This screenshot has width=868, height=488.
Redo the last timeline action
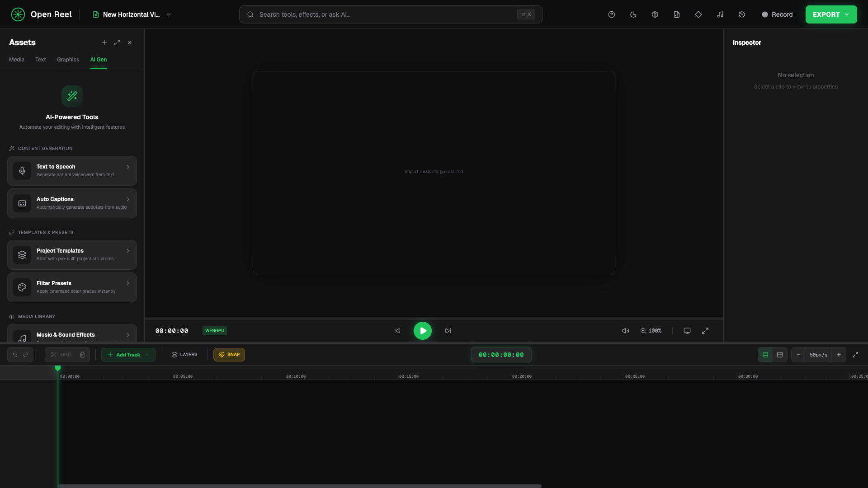point(26,355)
